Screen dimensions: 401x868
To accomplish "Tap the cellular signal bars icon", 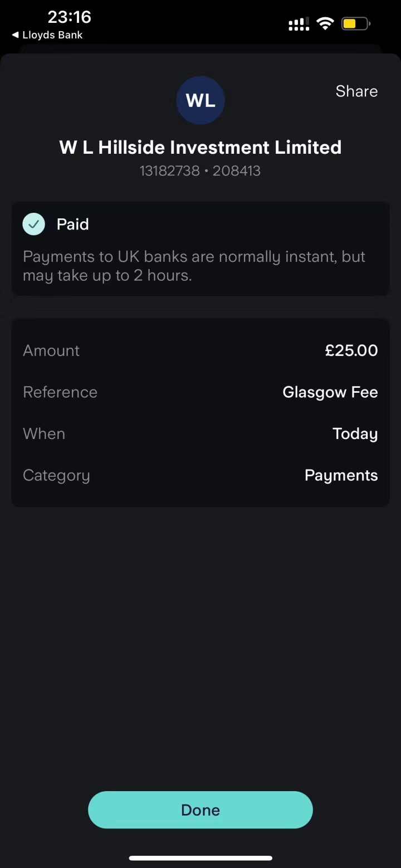I will pos(299,24).
